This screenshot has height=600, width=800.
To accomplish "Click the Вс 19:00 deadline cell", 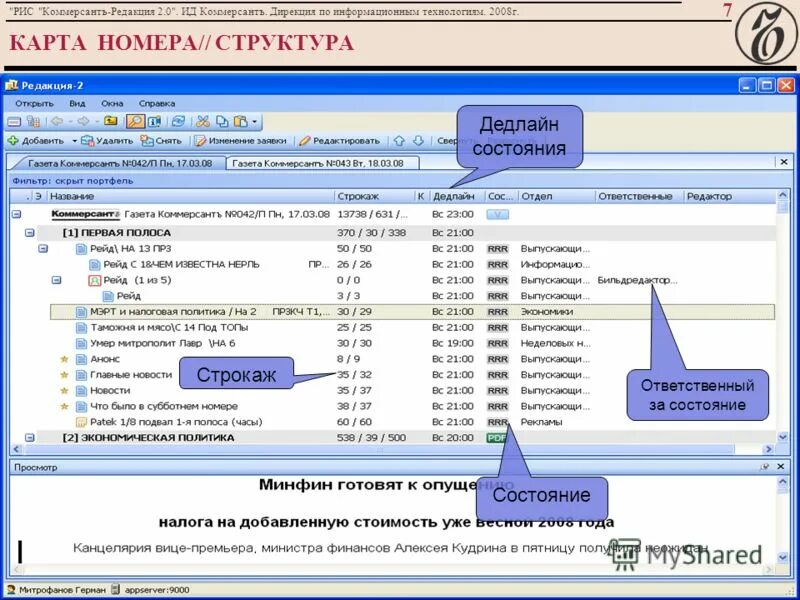I will (453, 343).
